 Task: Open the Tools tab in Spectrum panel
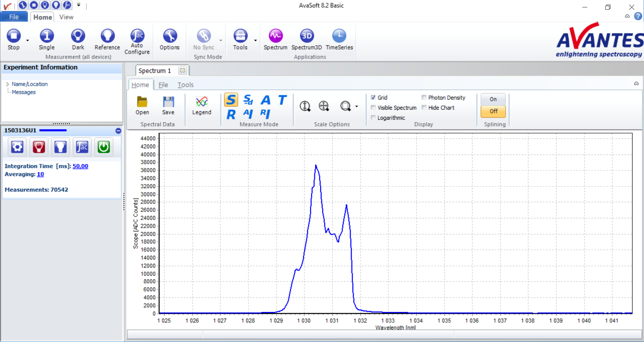pos(185,85)
